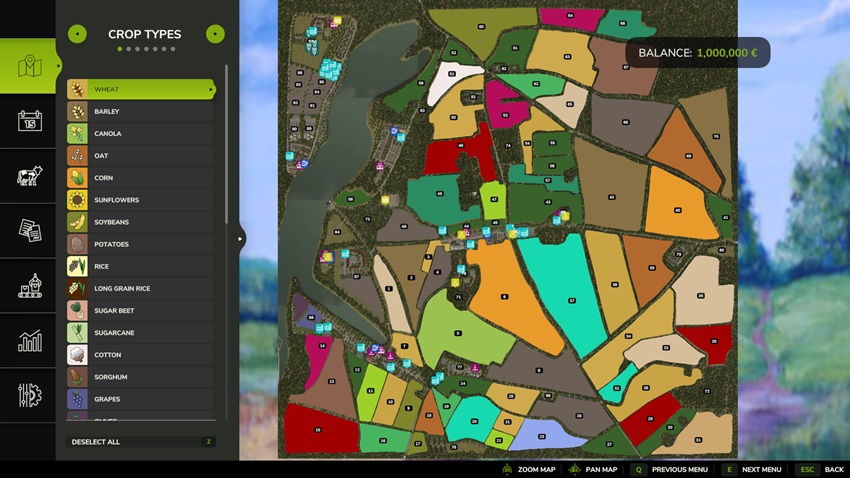The image size is (850, 478).
Task: Open the animals cow sidebar icon
Action: click(x=30, y=176)
